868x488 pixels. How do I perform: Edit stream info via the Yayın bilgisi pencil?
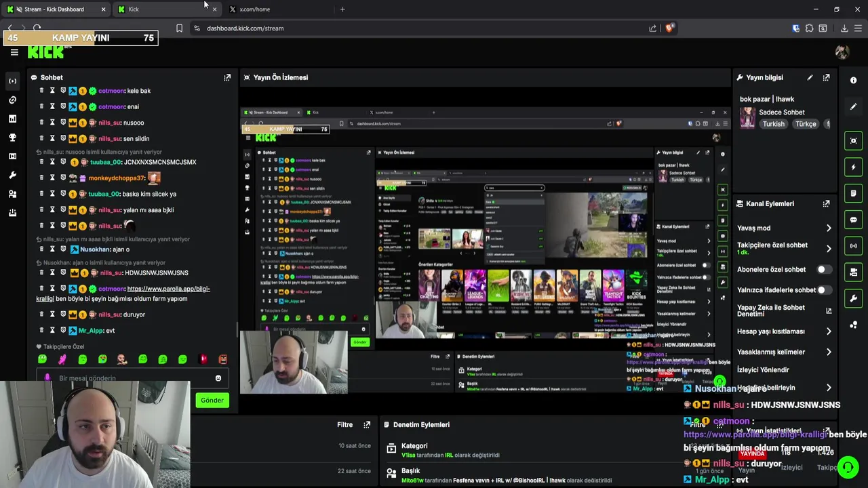810,77
